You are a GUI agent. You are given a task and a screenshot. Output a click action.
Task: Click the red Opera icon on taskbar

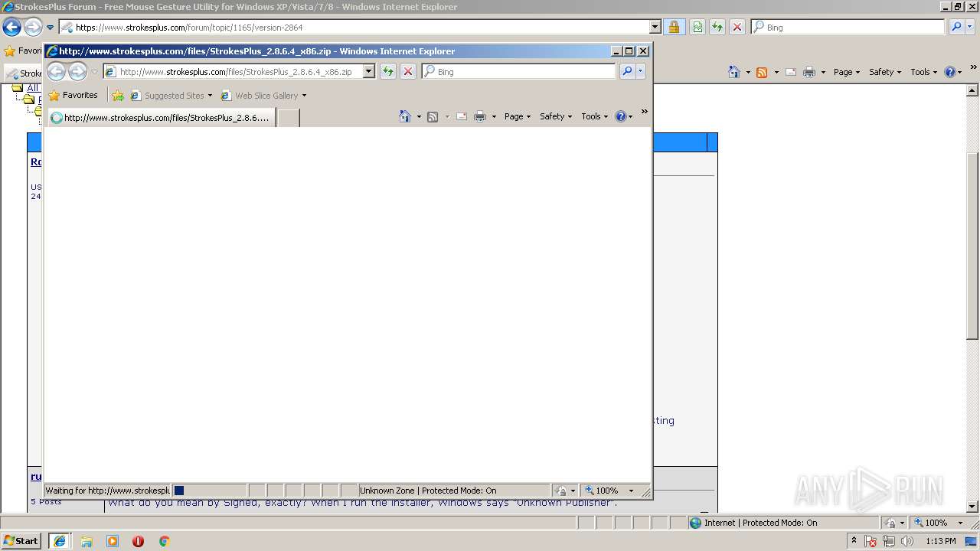(x=139, y=541)
